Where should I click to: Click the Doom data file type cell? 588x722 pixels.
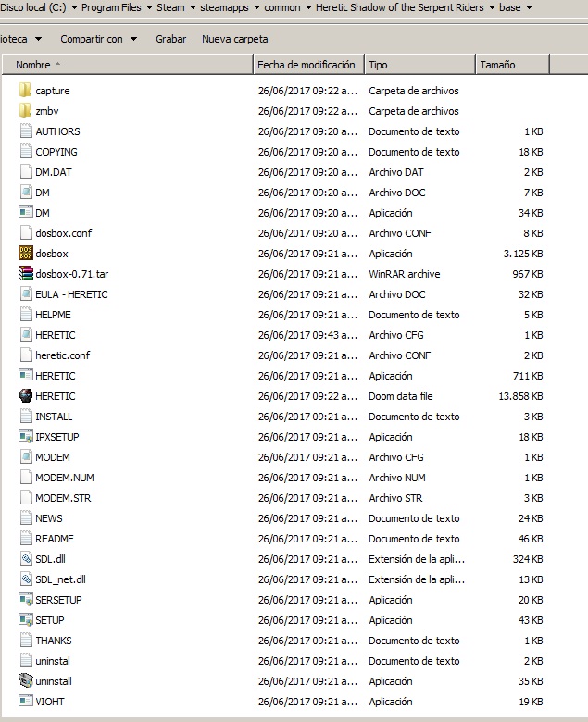click(401, 396)
